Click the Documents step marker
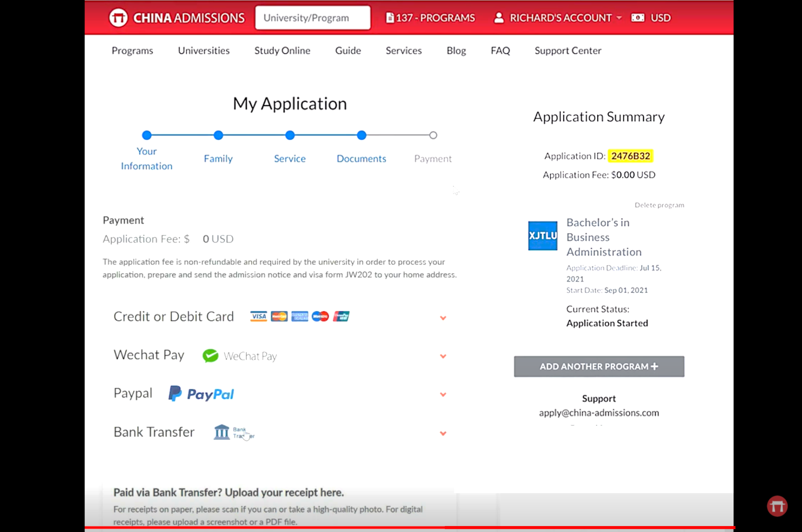 [361, 135]
